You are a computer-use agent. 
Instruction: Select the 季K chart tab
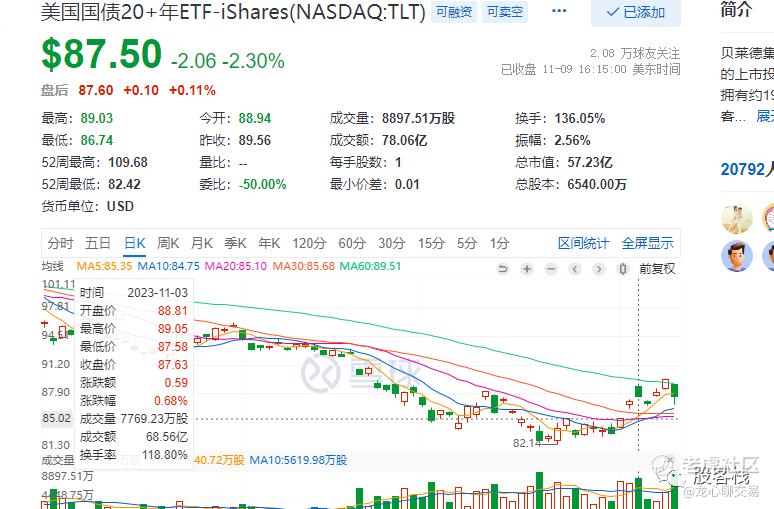(235, 243)
